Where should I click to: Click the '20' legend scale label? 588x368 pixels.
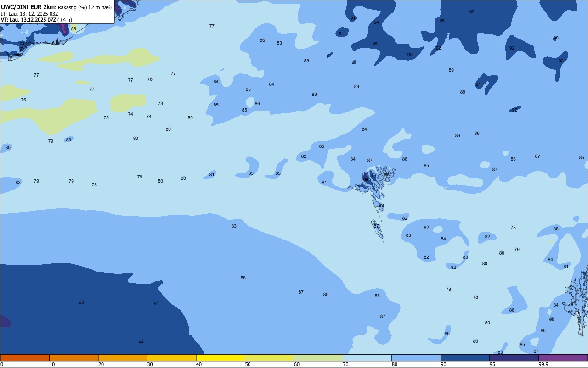point(101,364)
